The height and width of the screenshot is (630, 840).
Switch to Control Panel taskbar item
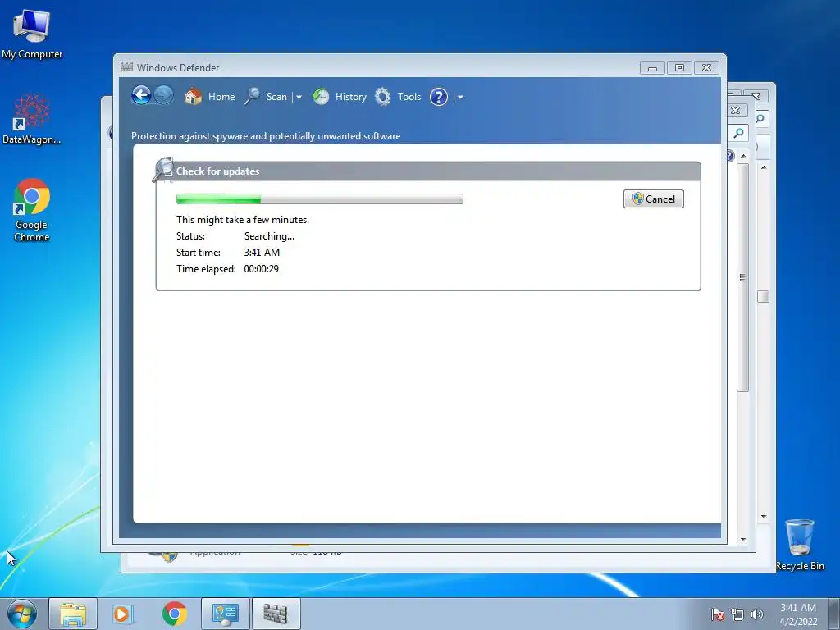226,614
